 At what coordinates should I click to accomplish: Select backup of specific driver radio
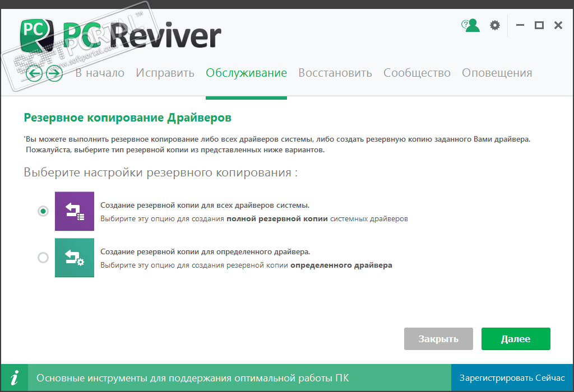(43, 258)
